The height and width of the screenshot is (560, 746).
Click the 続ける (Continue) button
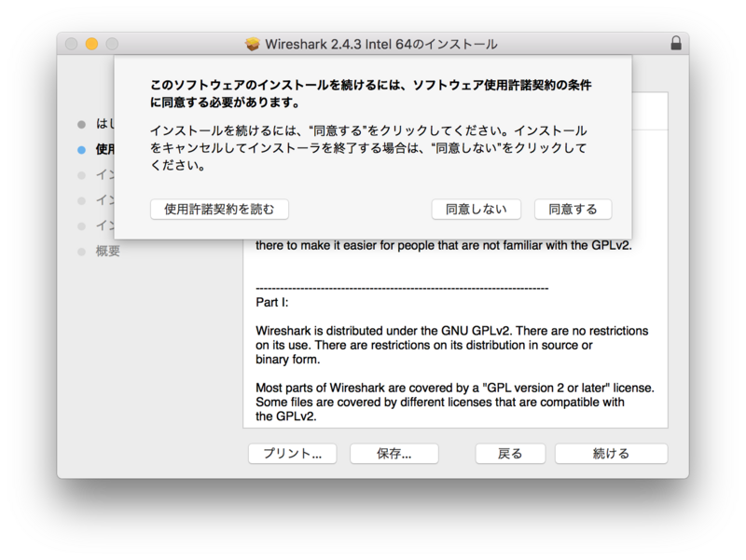tap(611, 454)
